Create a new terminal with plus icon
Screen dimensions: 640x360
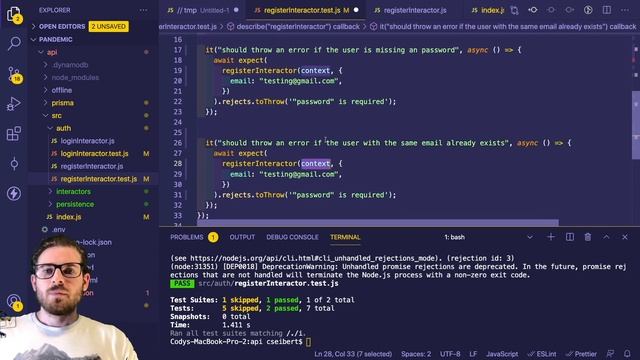pos(551,237)
